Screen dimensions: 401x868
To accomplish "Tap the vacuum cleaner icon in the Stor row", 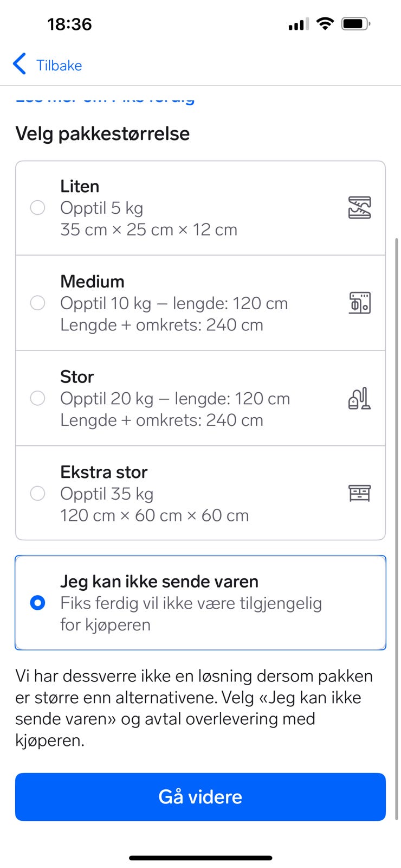I will tap(359, 398).
